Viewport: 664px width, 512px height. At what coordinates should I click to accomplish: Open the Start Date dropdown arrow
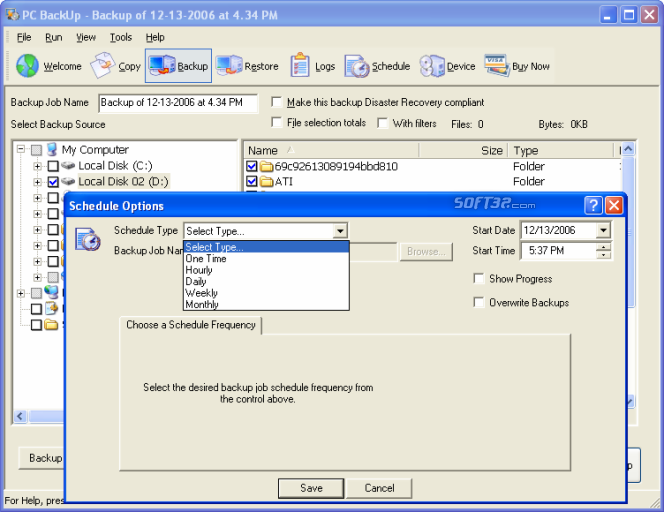(x=603, y=230)
